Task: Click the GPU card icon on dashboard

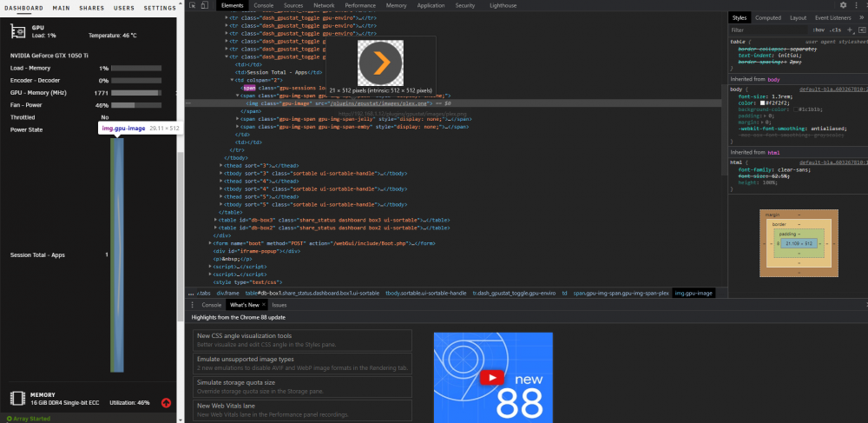Action: (18, 31)
